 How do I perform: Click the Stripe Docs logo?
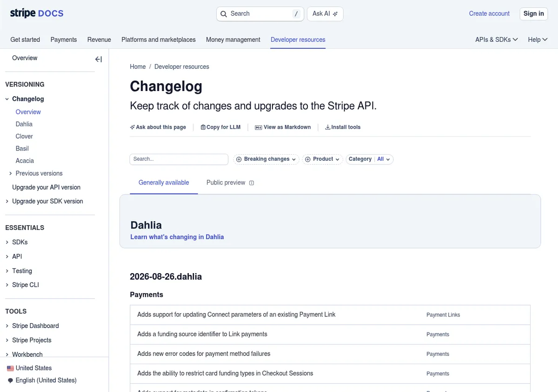click(x=37, y=13)
